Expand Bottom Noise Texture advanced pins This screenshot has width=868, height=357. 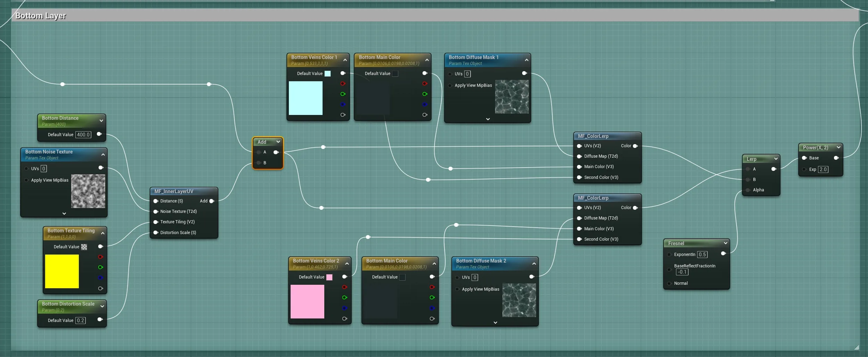[64, 213]
